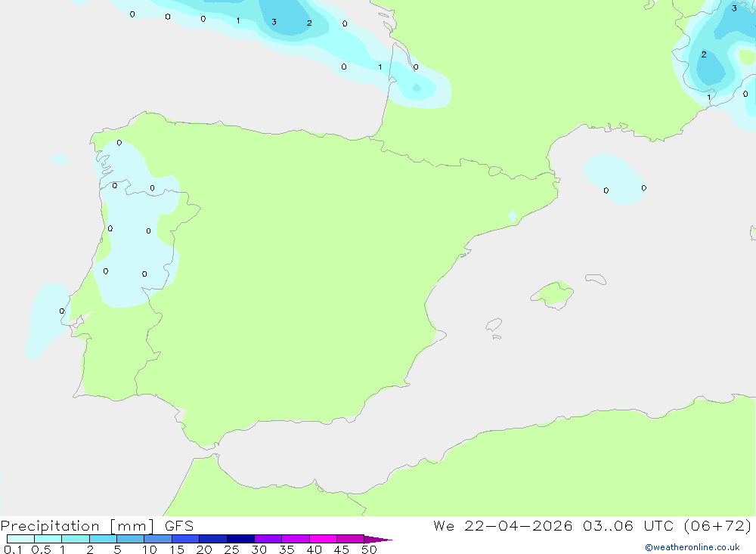The image size is (756, 554).
Task: Click the 20–25 mm dark blue swatch
Action: pyautogui.click(x=212, y=539)
